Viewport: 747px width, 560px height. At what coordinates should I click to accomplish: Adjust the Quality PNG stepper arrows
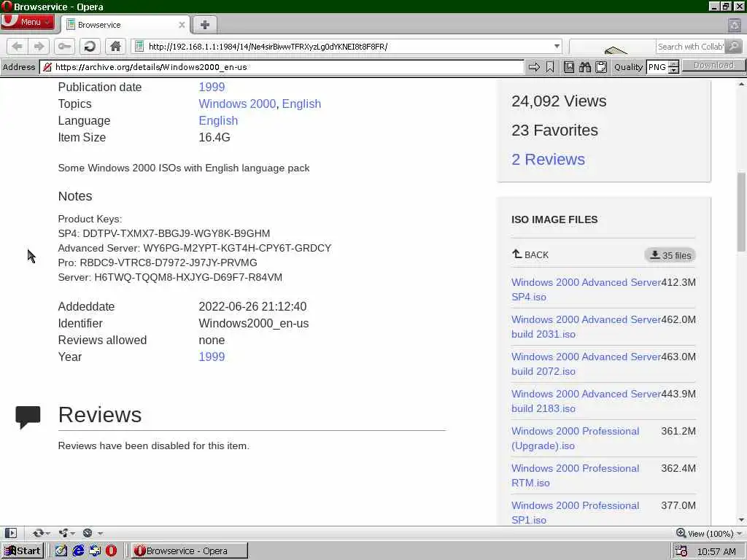pyautogui.click(x=673, y=67)
